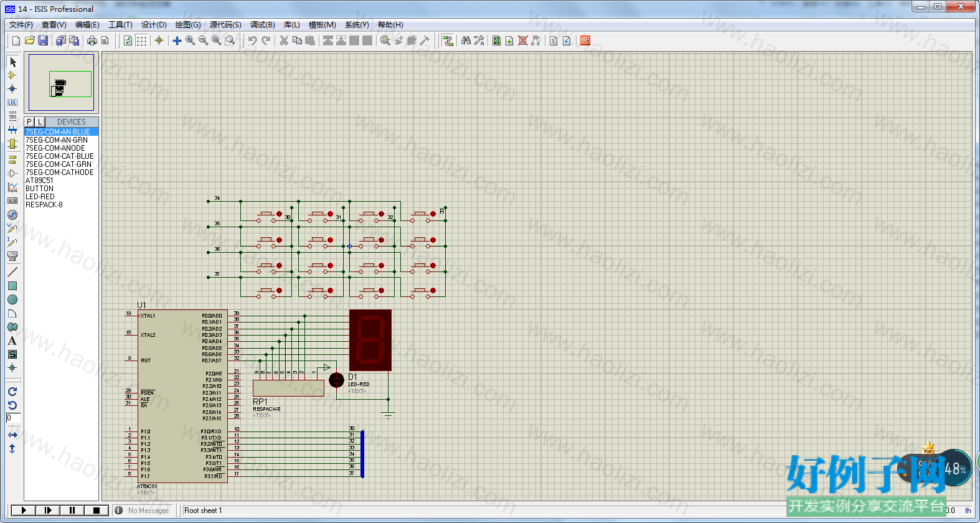This screenshot has width=980, height=523.
Task: Select the Virtual Instruments tool
Action: click(x=12, y=255)
